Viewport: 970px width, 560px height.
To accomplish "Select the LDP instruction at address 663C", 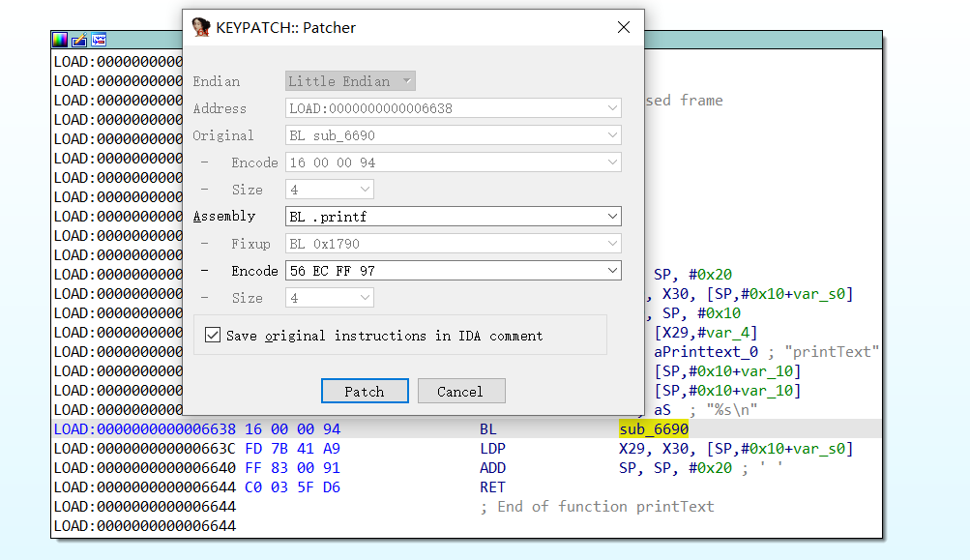I will coord(492,448).
